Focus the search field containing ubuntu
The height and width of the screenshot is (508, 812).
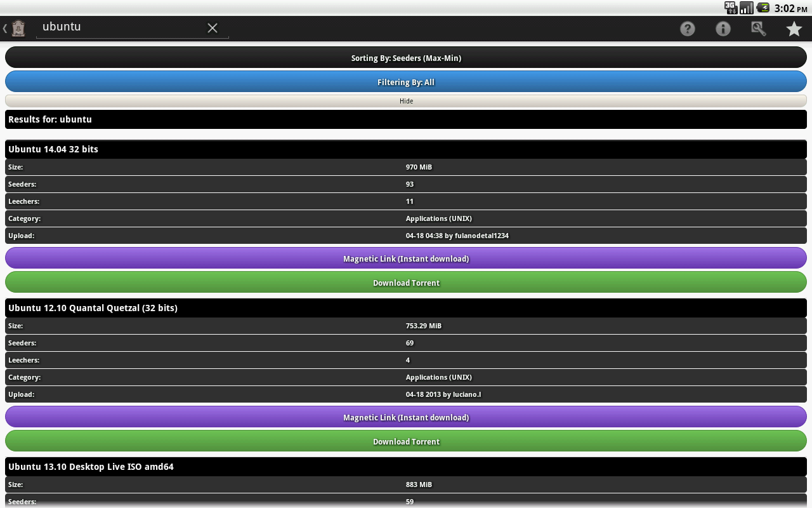pyautogui.click(x=133, y=27)
